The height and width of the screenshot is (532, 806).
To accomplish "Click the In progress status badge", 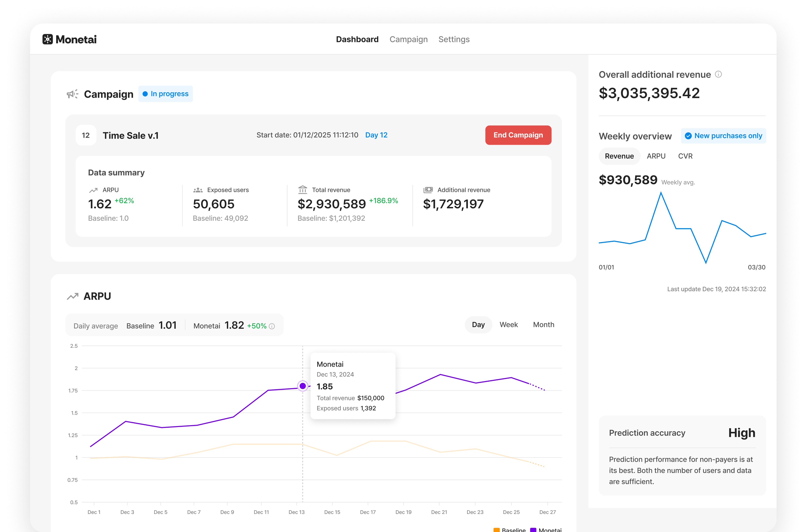I will pos(166,94).
